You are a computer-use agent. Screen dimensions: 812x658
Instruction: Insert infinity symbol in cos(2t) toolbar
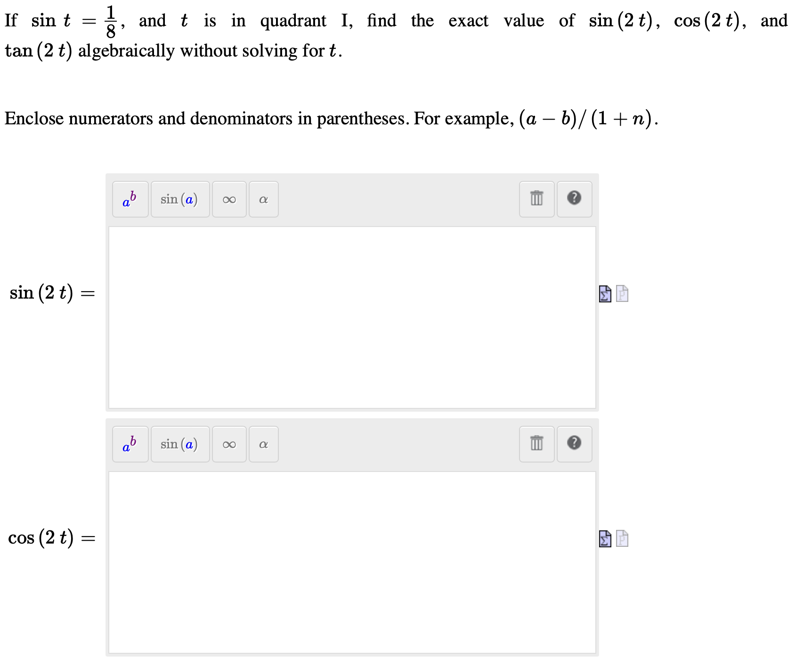(x=229, y=444)
